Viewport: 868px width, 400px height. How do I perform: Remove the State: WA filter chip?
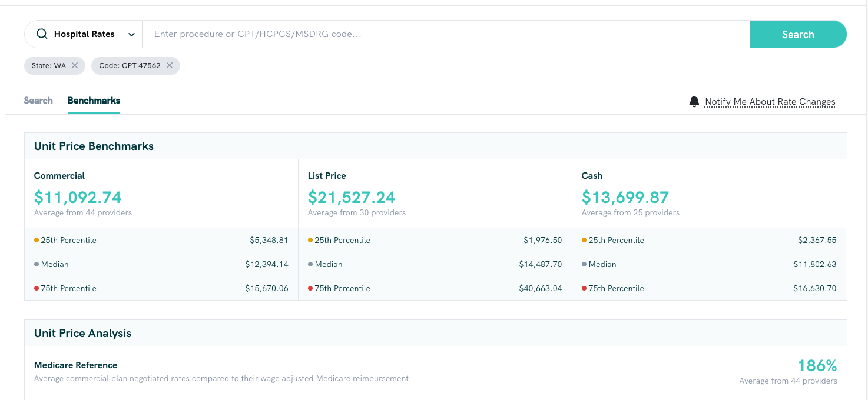75,66
